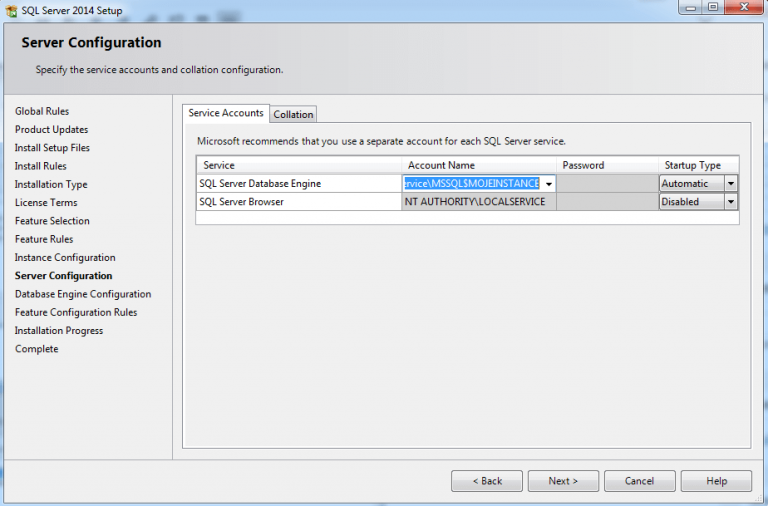The width and height of the screenshot is (768, 506).
Task: Click Installation Progress step
Action: (x=59, y=331)
